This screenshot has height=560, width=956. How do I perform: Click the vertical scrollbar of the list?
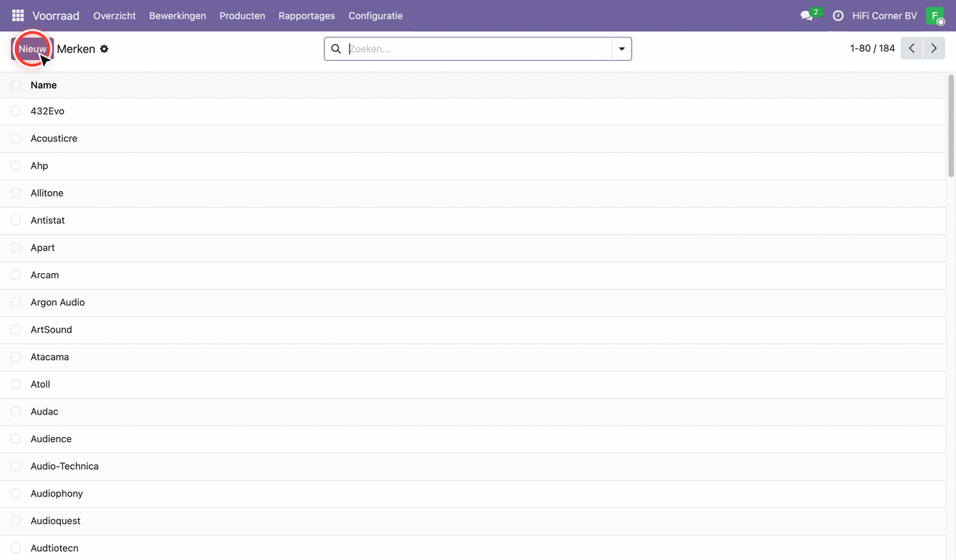pos(952,126)
